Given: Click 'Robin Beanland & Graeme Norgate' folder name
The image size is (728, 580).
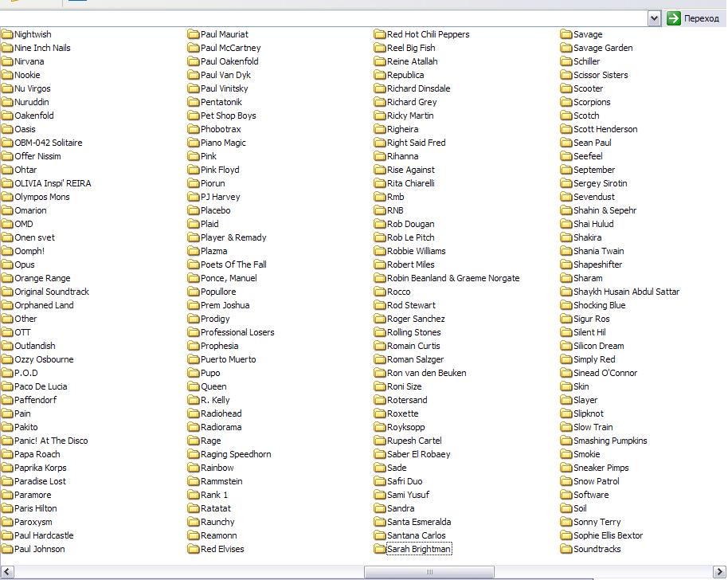Looking at the screenshot, I should click(454, 278).
